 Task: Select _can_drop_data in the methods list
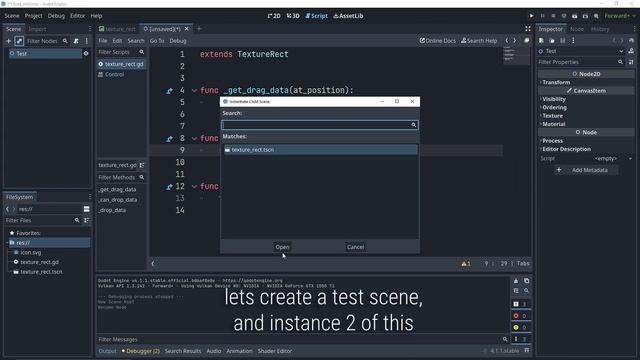tap(118, 200)
